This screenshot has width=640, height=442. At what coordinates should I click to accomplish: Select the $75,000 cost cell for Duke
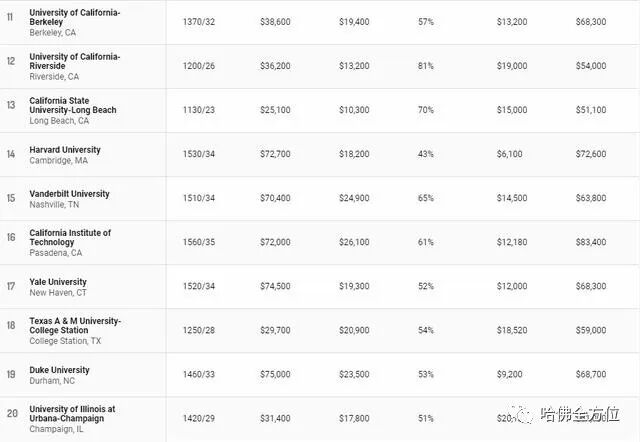(274, 374)
